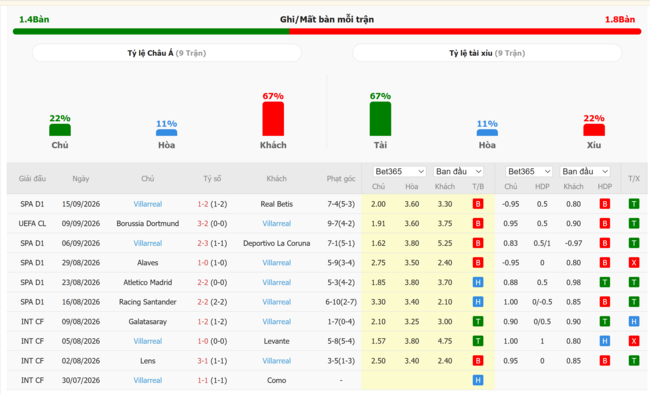Open Villarreal link in Deportivo La Coruna row
650x395 pixels.
click(x=148, y=243)
